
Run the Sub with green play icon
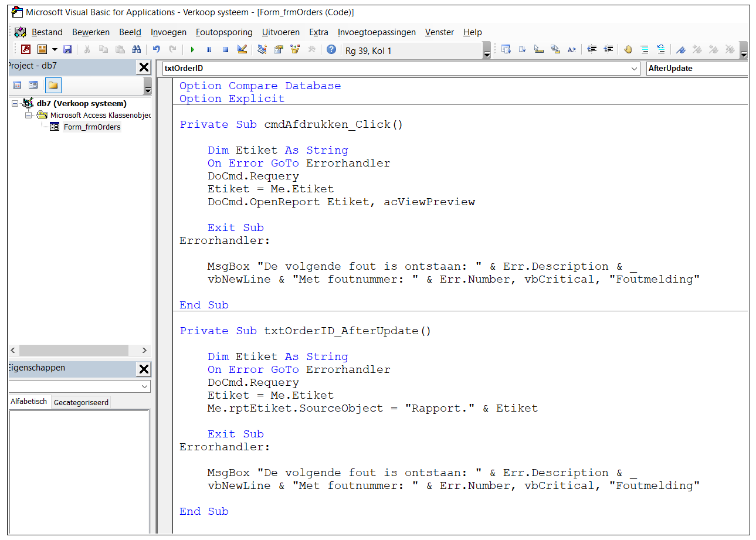tap(192, 50)
